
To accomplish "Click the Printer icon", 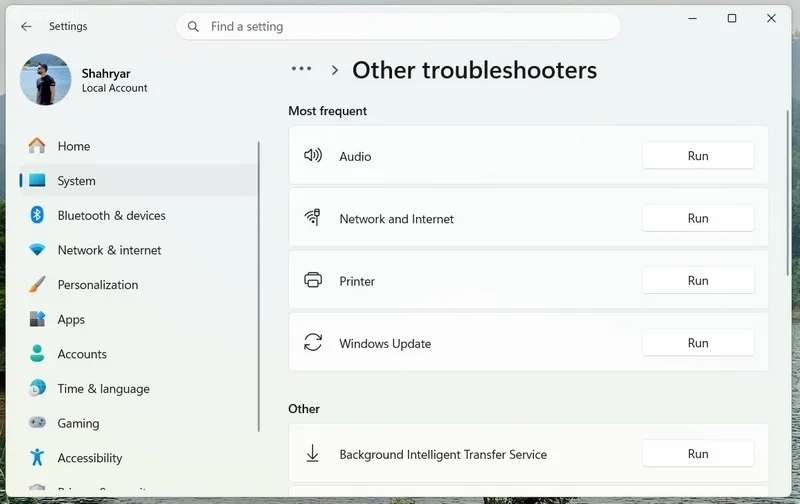I will (x=313, y=280).
